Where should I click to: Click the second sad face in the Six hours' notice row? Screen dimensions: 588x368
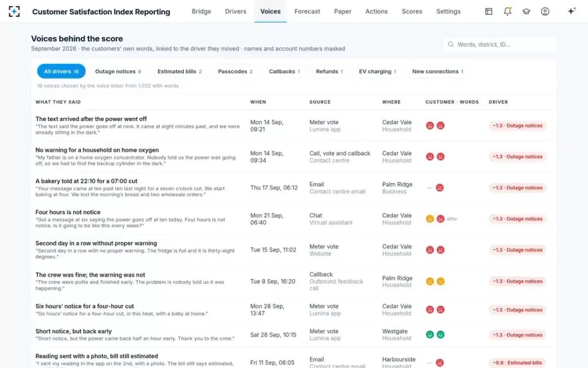[441, 310]
